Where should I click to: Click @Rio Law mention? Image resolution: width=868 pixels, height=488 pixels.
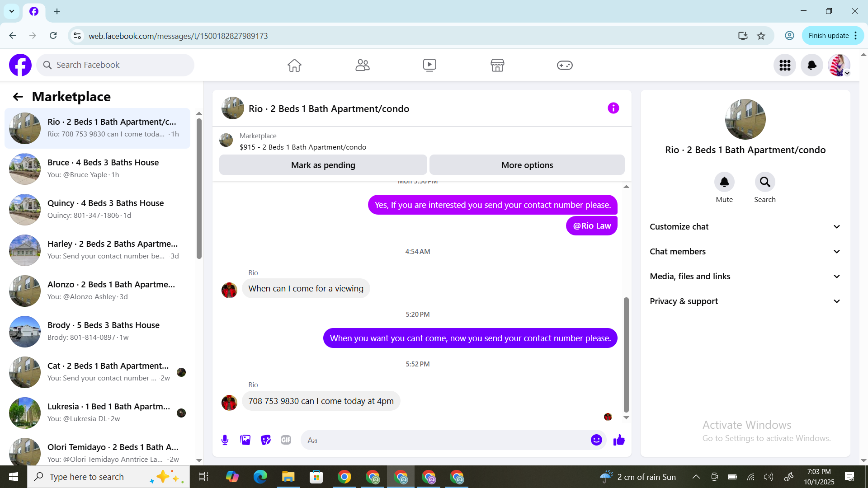tap(592, 225)
